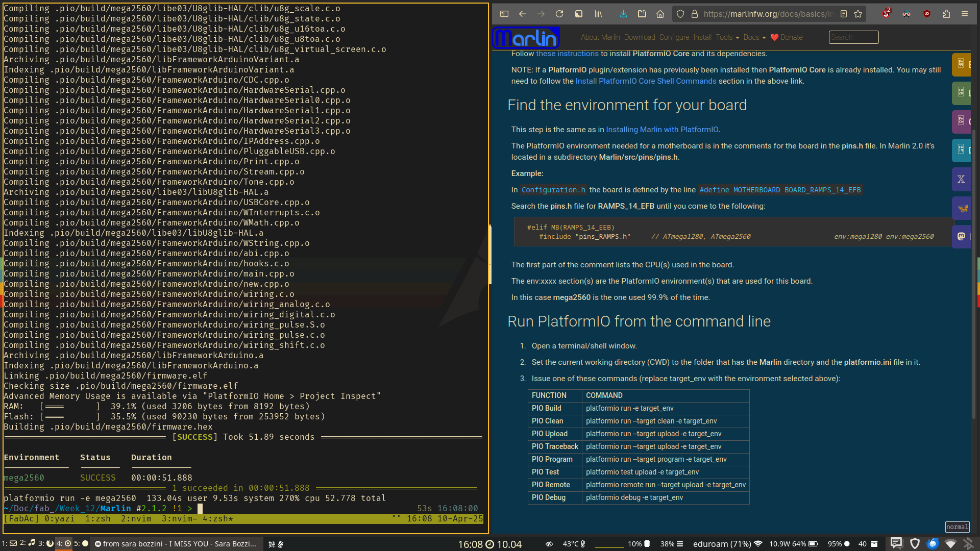980x551 pixels.
Task: Click the PIO Debug command cell
Action: click(x=665, y=497)
